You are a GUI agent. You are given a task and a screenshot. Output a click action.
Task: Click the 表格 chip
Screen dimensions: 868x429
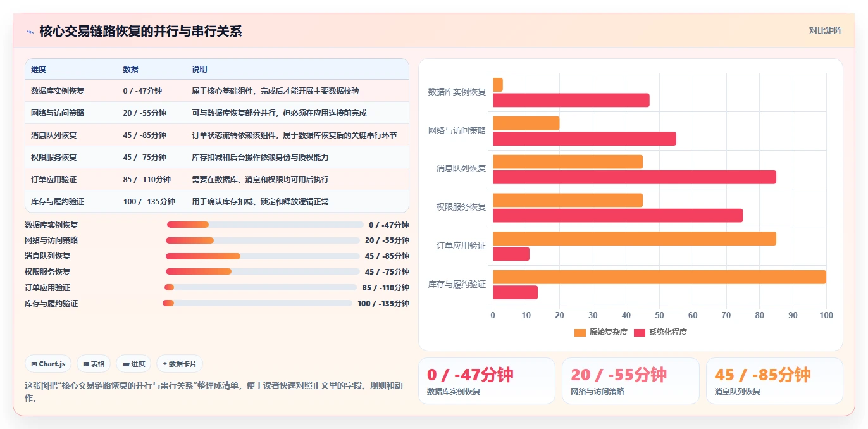93,364
